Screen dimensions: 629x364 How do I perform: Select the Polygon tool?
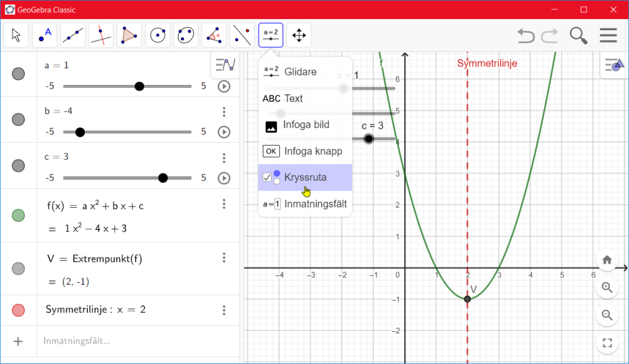[129, 36]
